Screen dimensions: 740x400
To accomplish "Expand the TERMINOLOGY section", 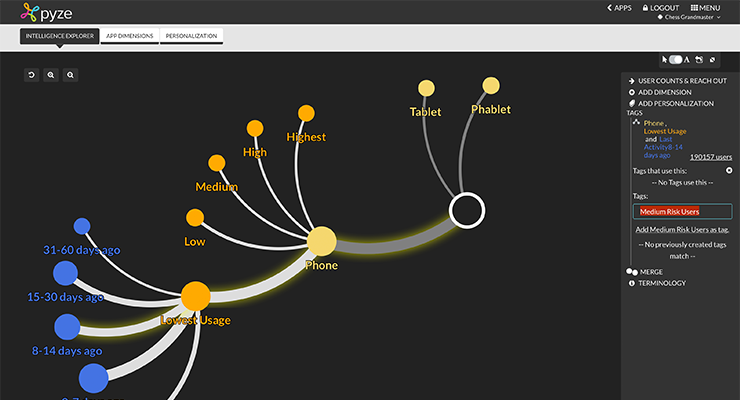I will 657,283.
